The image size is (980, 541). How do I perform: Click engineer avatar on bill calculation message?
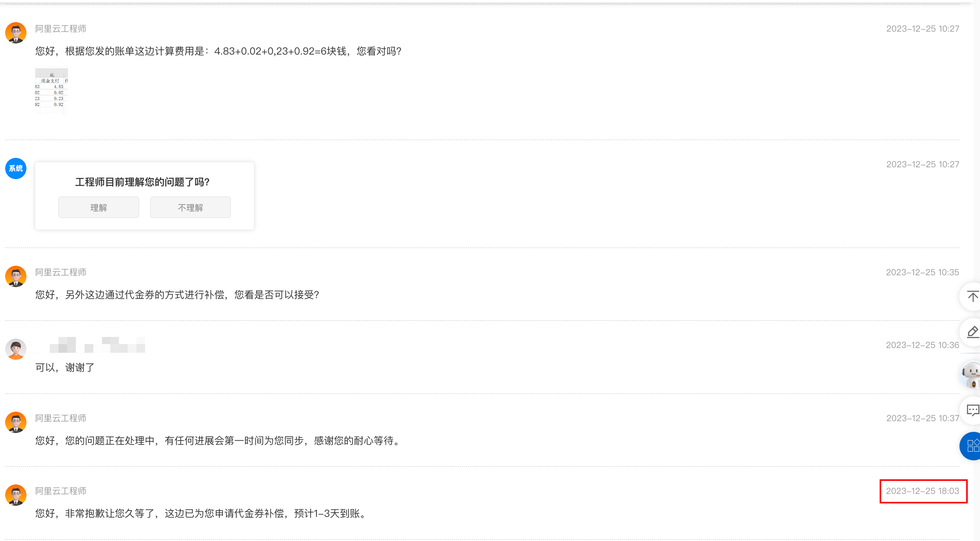(x=16, y=33)
